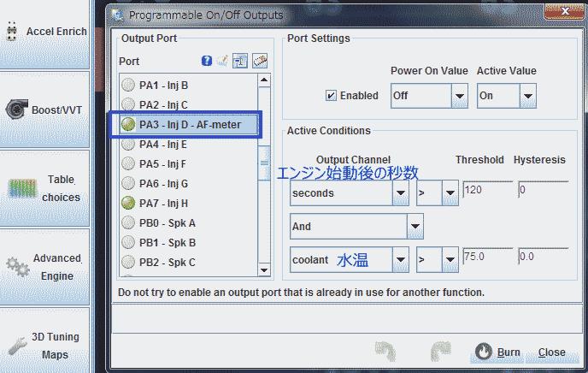
Task: Open the 3D Tuning Maps menu
Action: coord(44,340)
